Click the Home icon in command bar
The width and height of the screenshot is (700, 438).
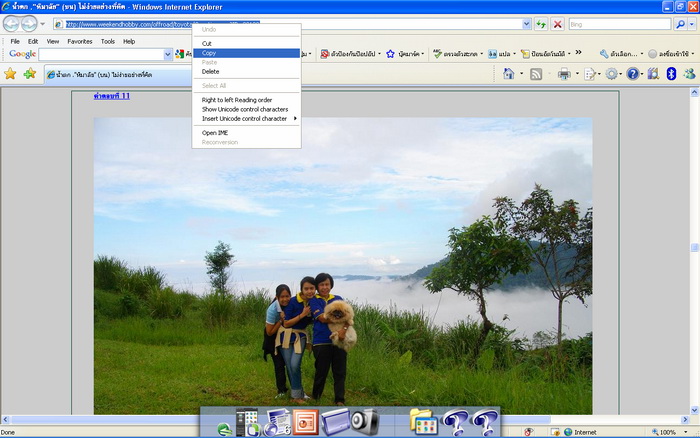coord(509,74)
